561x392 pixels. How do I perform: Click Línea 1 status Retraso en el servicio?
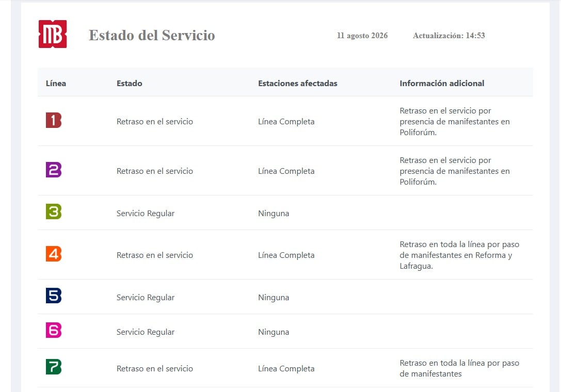point(154,122)
